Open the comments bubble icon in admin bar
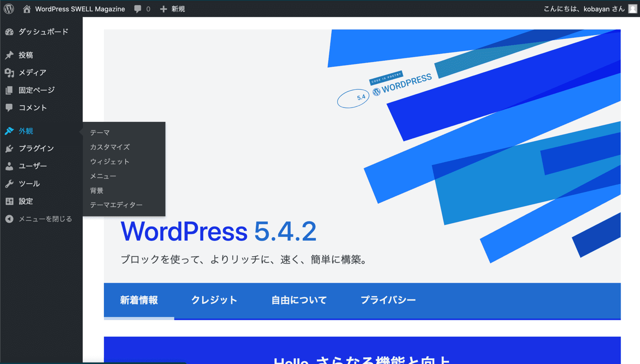The width and height of the screenshot is (640, 364). tap(138, 9)
